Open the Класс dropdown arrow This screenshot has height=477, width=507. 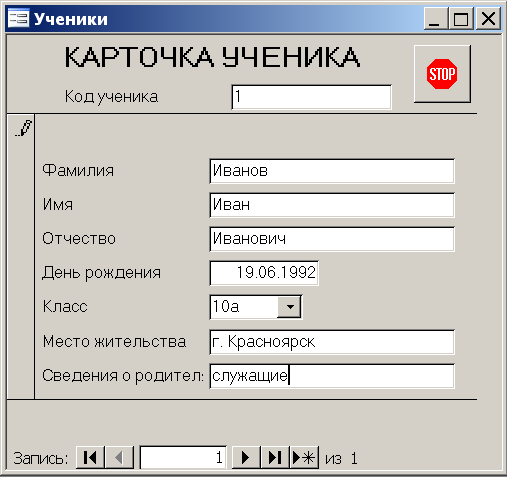tap(289, 307)
